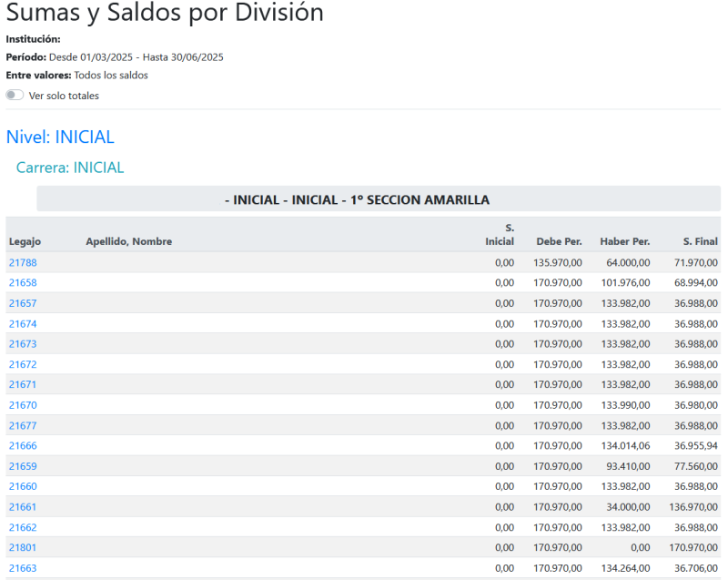Open legajo 21677 link
The width and height of the screenshot is (728, 580).
[23, 425]
